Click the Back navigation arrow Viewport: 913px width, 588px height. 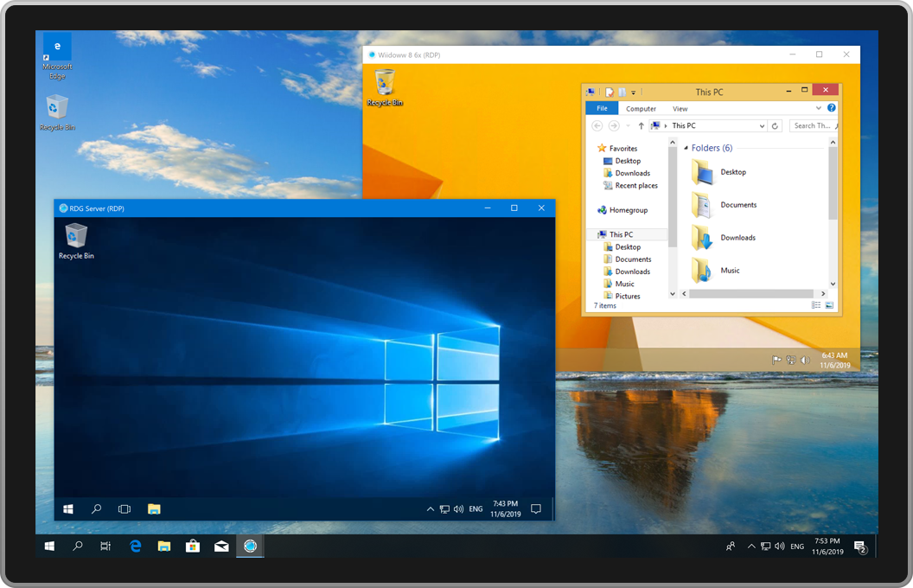click(597, 125)
